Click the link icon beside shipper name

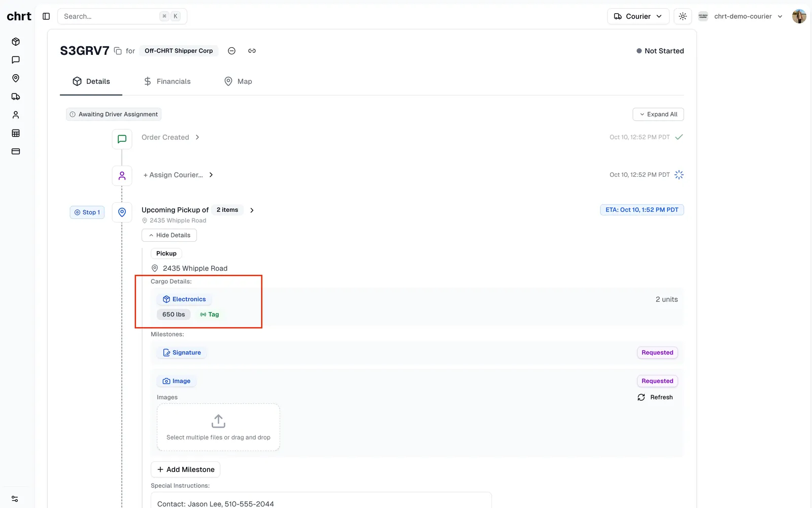tap(252, 51)
